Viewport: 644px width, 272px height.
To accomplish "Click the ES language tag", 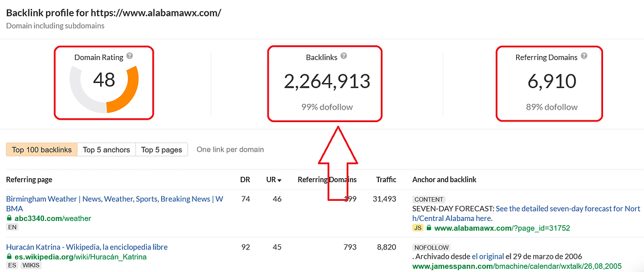I will pyautogui.click(x=12, y=266).
